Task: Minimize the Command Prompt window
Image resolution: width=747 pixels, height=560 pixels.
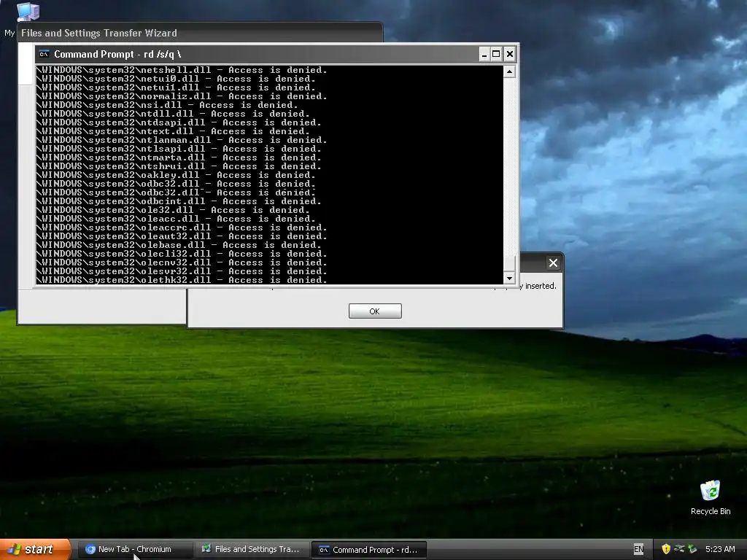Action: click(484, 54)
